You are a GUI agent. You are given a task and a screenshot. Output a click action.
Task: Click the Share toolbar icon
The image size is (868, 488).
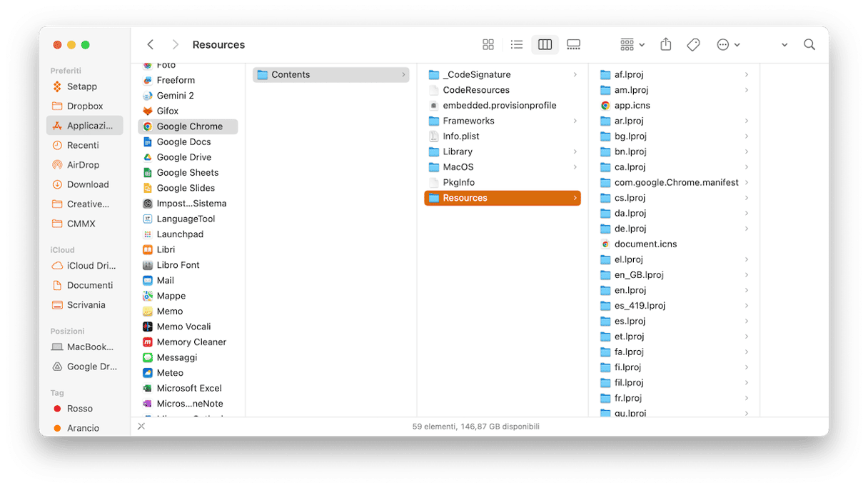666,44
